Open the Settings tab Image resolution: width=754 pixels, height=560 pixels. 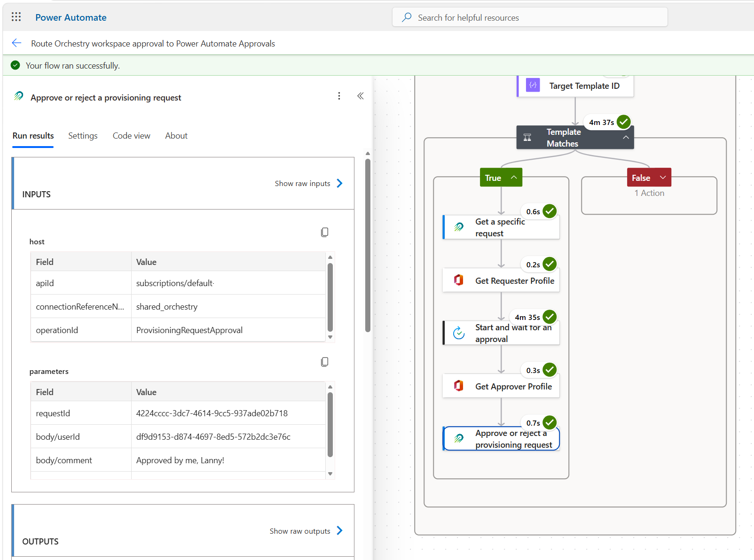83,136
